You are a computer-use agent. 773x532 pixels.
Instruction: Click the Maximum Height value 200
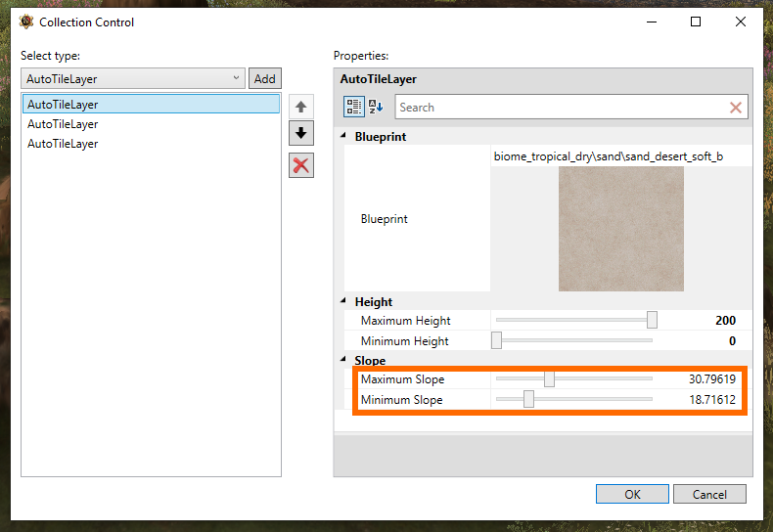(725, 320)
